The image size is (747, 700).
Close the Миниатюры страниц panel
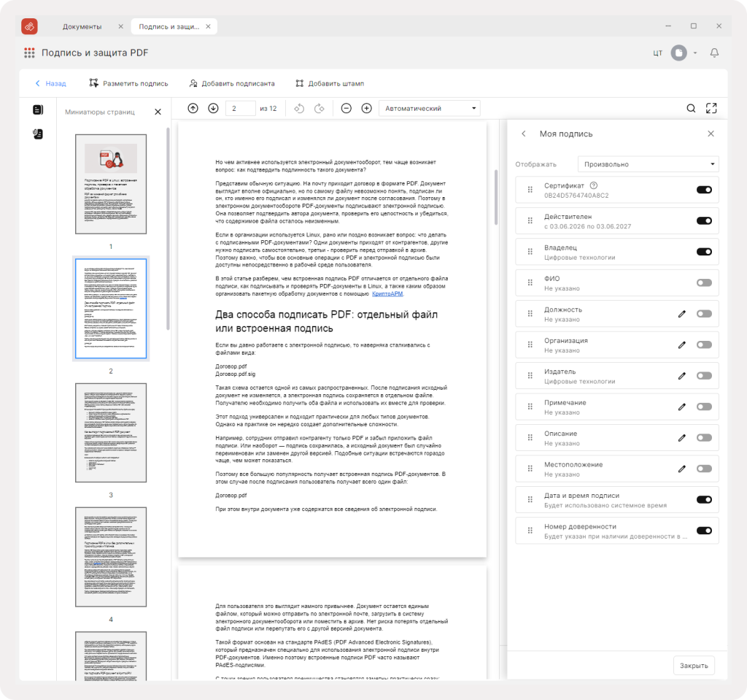click(x=158, y=112)
